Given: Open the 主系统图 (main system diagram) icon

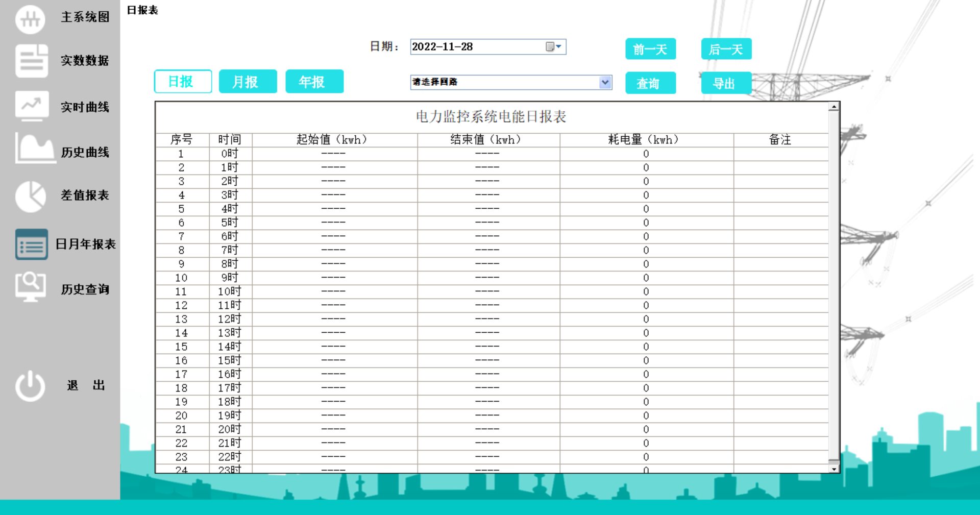Looking at the screenshot, I should click(x=31, y=18).
